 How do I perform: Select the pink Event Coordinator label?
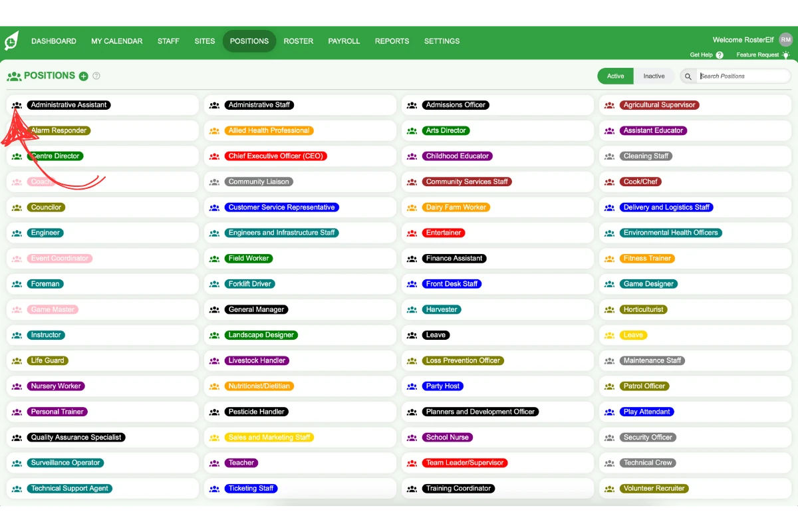(x=60, y=259)
